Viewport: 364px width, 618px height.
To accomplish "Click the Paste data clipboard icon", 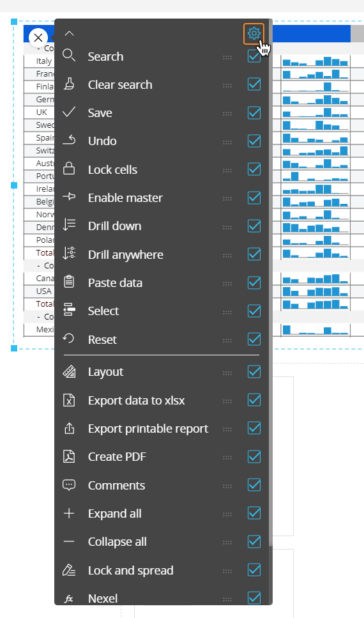I will point(69,281).
